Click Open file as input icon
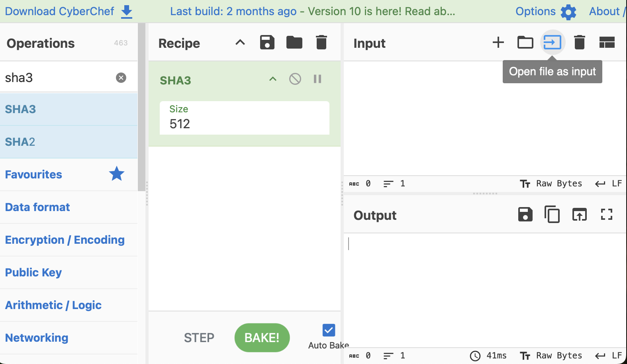 552,42
